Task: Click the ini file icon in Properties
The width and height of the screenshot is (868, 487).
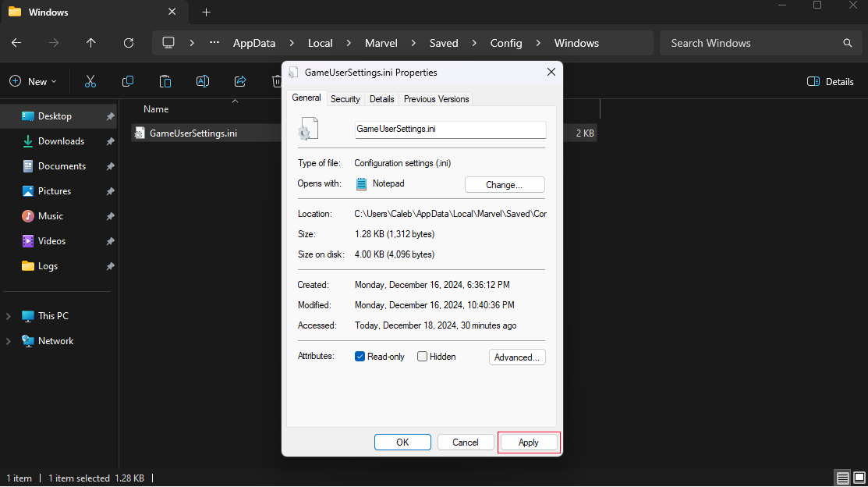Action: point(308,129)
